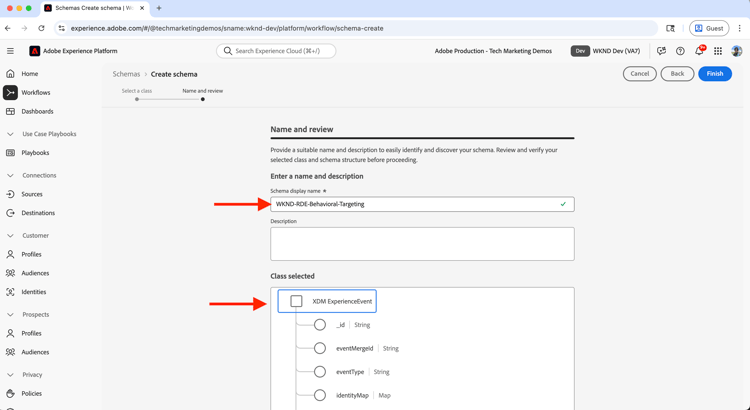The image size is (750, 410).
Task: Collapse the Customer sidebar section
Action: 11,236
